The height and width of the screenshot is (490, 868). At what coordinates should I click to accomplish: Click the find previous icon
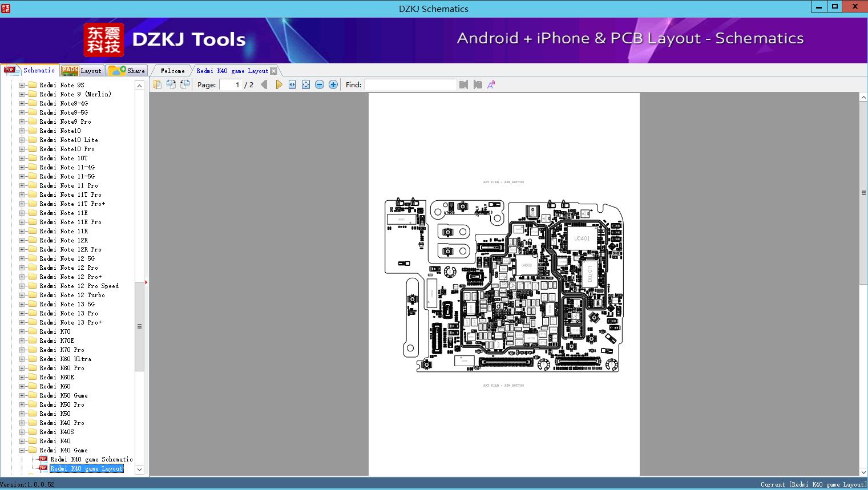[463, 84]
